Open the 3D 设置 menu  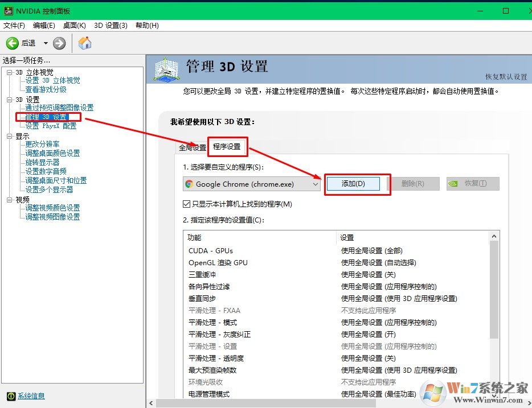click(111, 26)
